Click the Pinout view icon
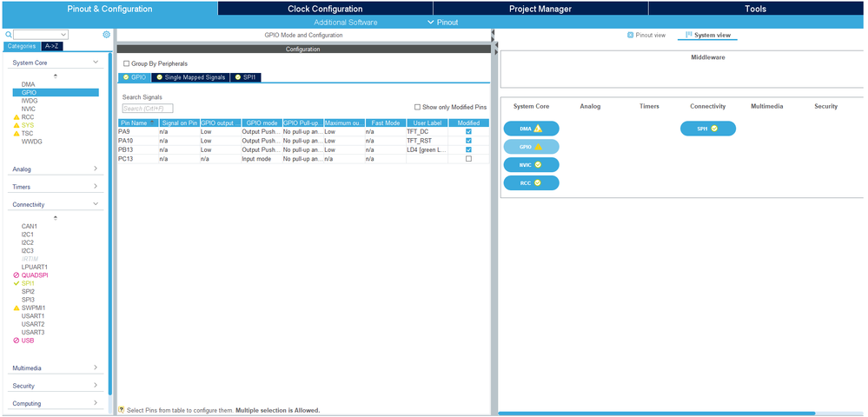The image size is (868, 417). [630, 35]
